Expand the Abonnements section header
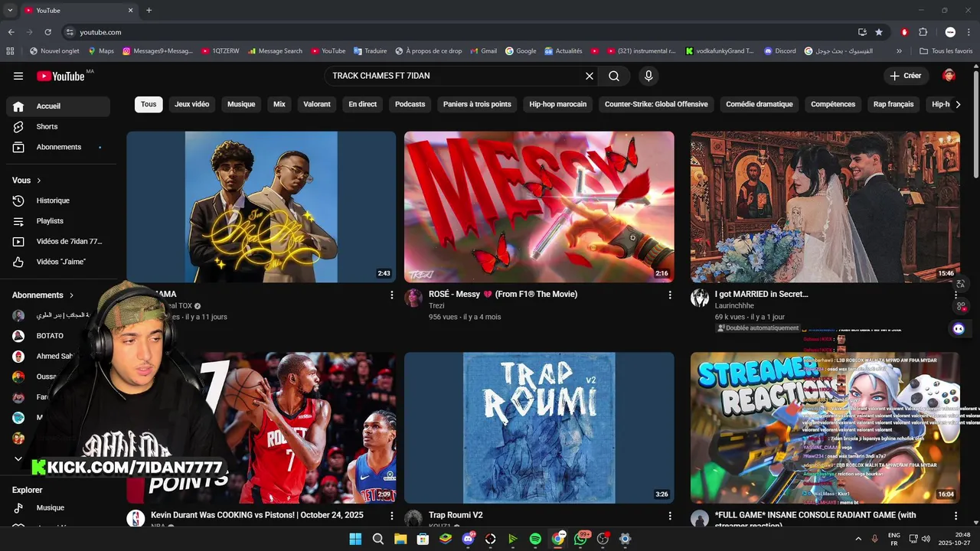980x551 pixels. (x=44, y=295)
